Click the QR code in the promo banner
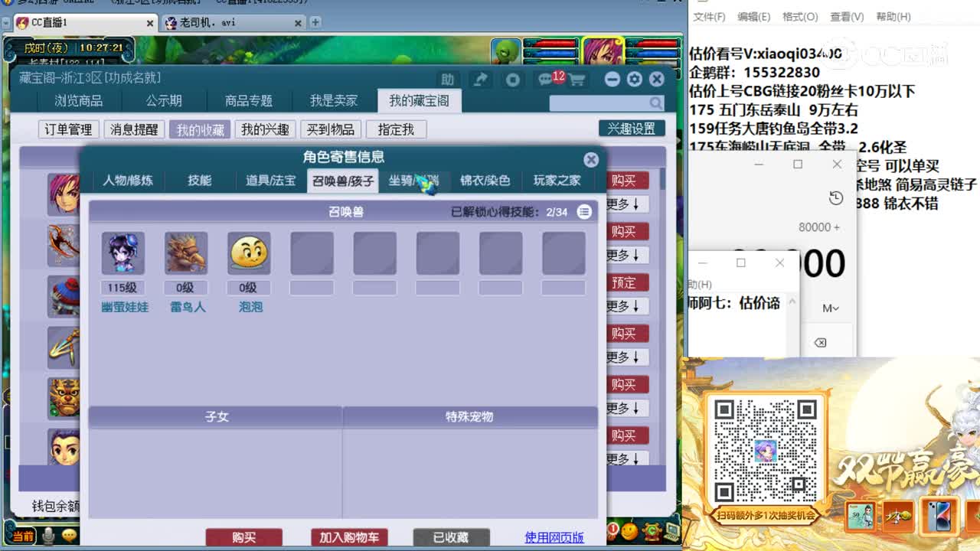The width and height of the screenshot is (980, 551). (765, 450)
